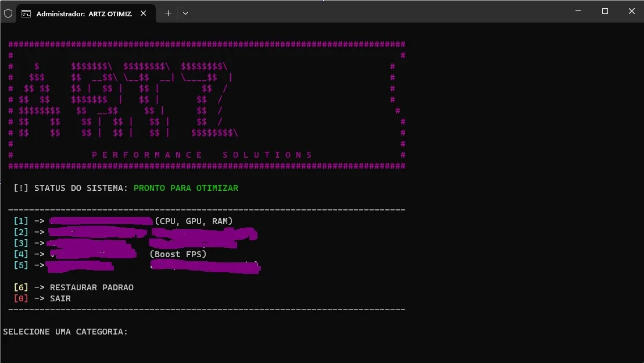This screenshot has width=644, height=363.
Task: Maximize the terminal window
Action: pos(605,11)
